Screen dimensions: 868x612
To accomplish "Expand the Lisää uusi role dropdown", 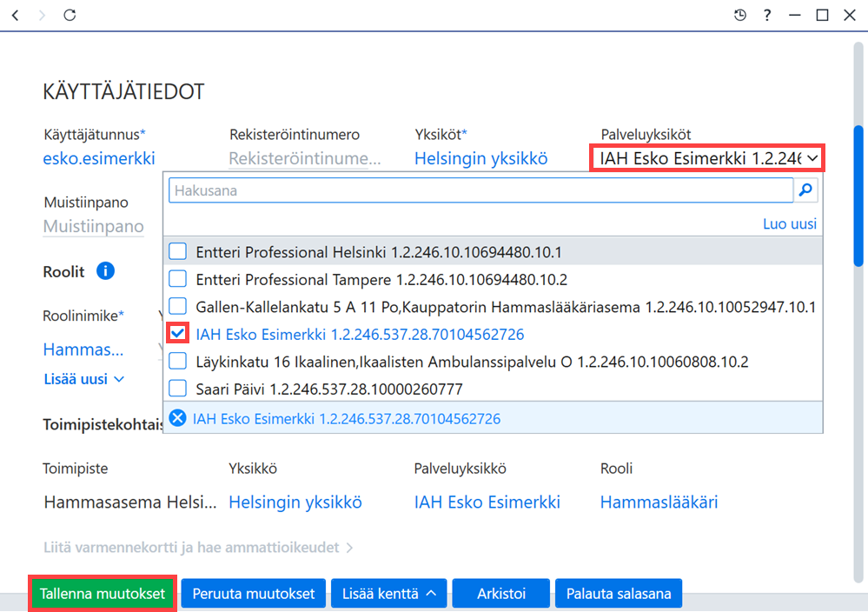I will [x=84, y=379].
